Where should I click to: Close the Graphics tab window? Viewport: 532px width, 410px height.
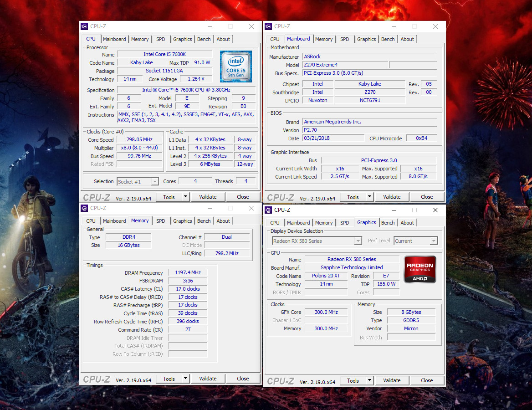[435, 210]
